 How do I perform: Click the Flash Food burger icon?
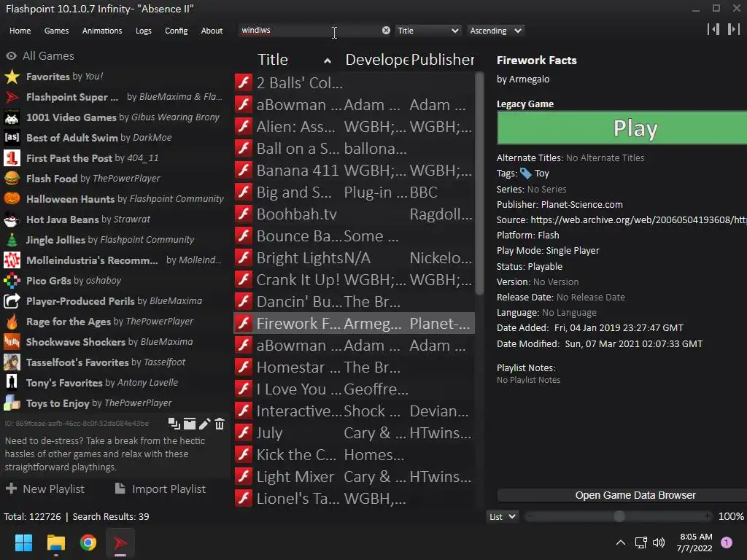click(12, 179)
